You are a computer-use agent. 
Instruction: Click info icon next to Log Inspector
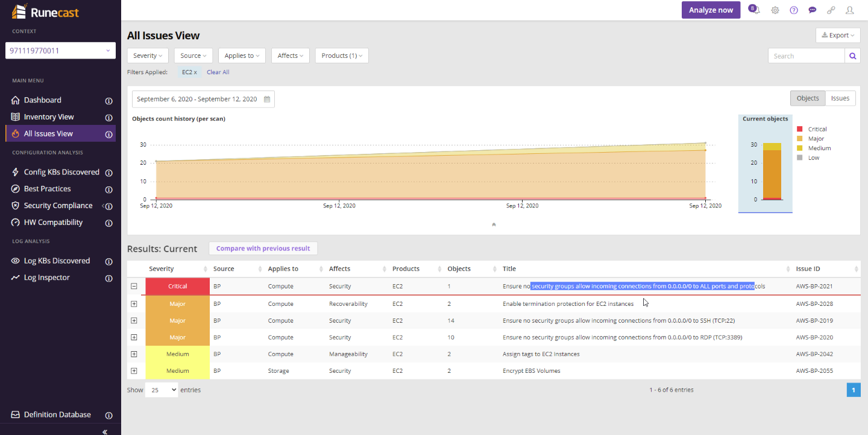click(109, 279)
